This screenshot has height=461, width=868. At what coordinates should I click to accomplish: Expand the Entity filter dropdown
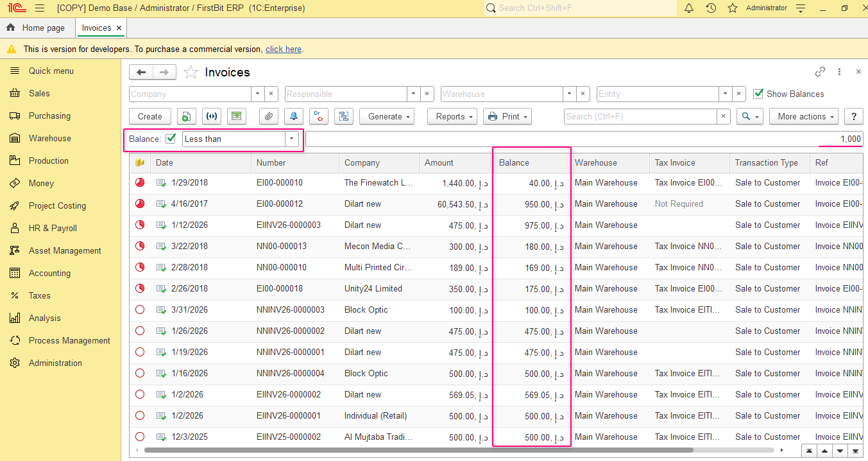[x=726, y=94]
